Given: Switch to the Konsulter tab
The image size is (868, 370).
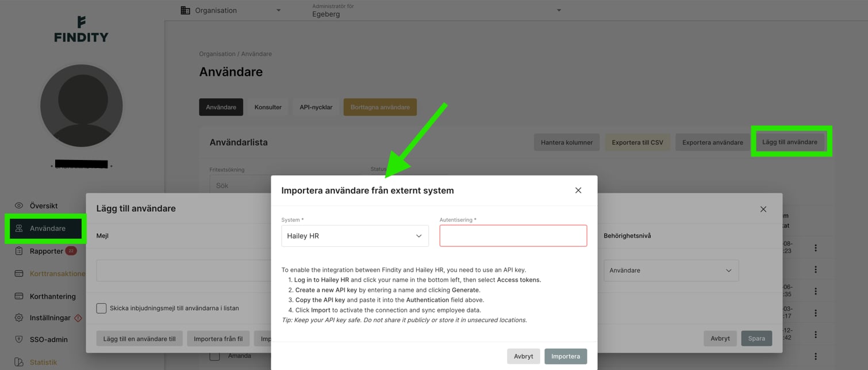Looking at the screenshot, I should pos(268,107).
